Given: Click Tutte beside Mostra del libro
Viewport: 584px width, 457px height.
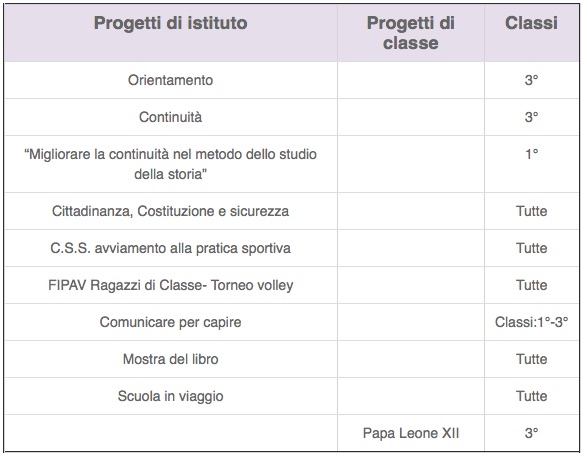Looking at the screenshot, I should [531, 359].
